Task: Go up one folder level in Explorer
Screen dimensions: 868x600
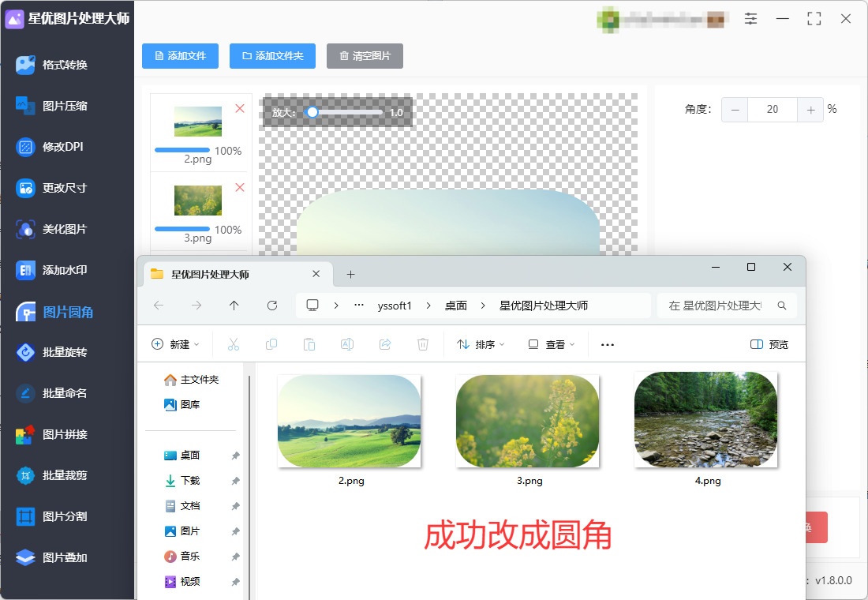Action: 234,306
